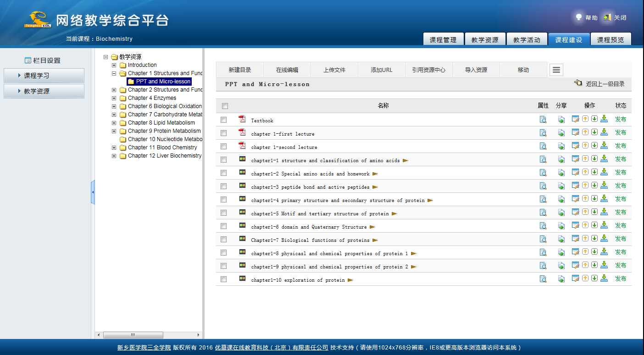Open the 课程预览 tab
The height and width of the screenshot is (355, 644).
(610, 40)
